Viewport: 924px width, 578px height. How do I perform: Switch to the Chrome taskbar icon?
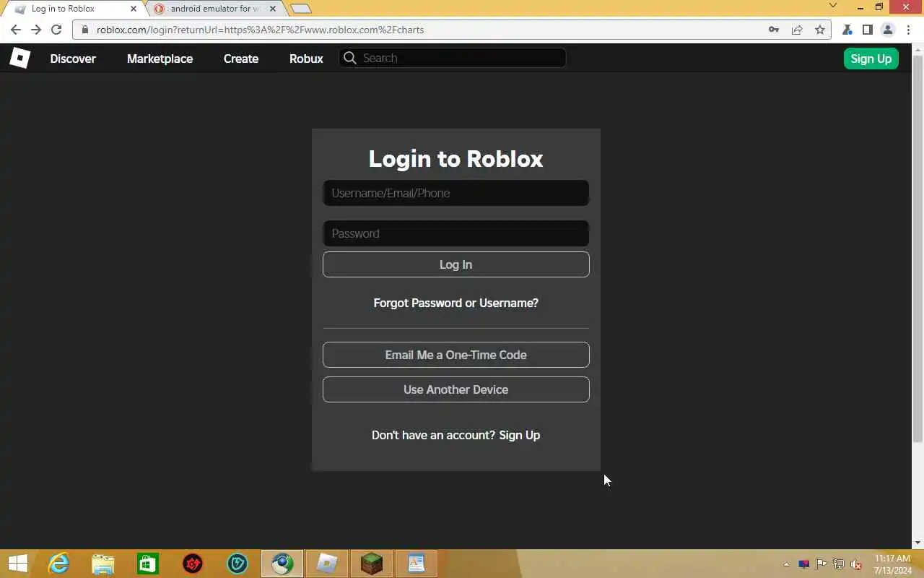coord(282,564)
